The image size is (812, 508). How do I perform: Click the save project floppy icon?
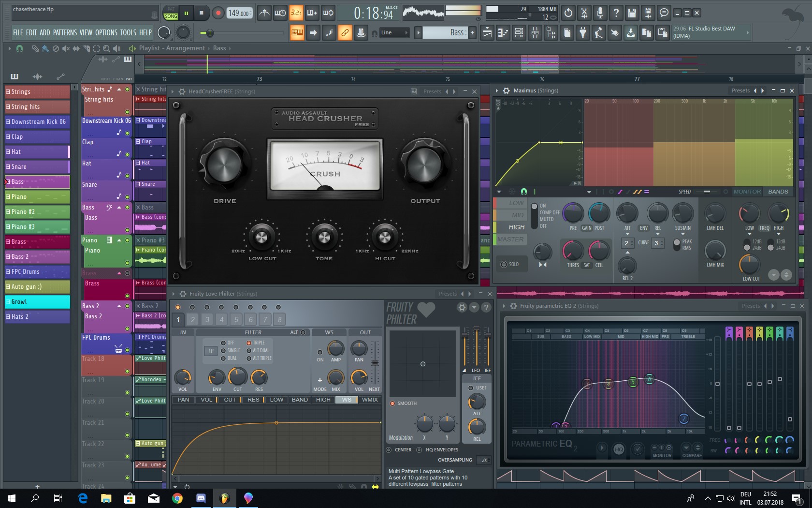pyautogui.click(x=632, y=13)
